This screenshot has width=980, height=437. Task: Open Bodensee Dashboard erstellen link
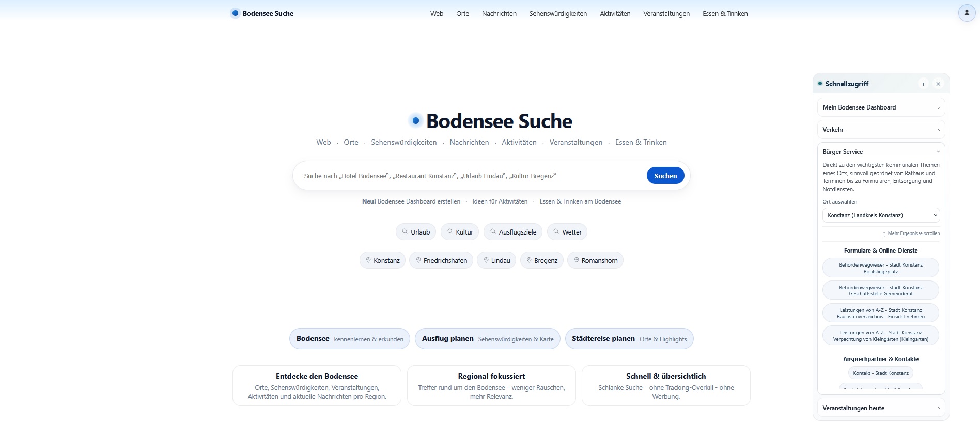[419, 201]
